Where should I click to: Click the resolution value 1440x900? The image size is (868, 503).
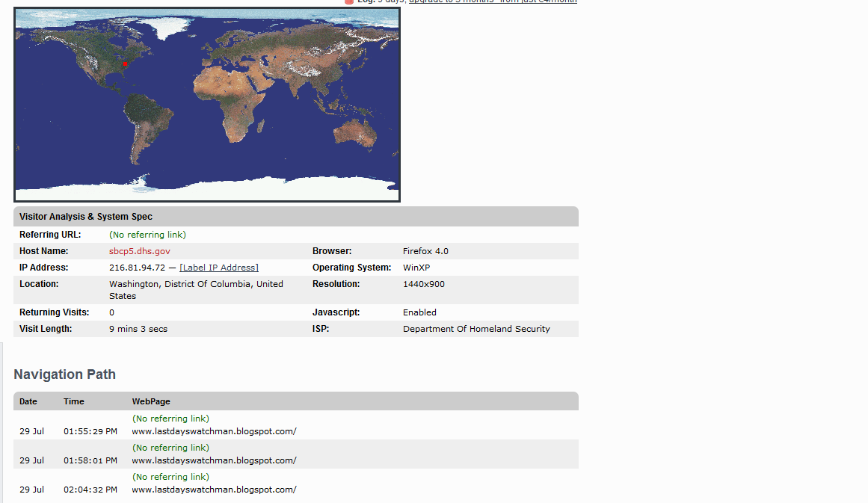pyautogui.click(x=423, y=285)
